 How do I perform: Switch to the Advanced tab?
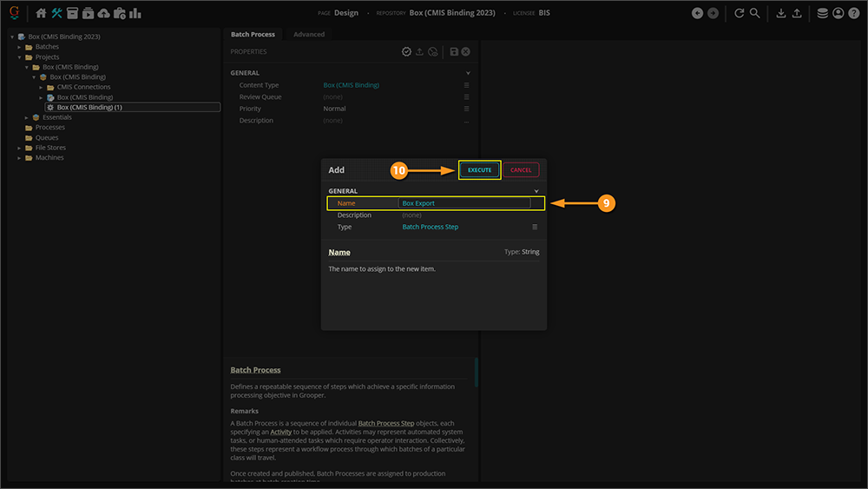coord(309,34)
